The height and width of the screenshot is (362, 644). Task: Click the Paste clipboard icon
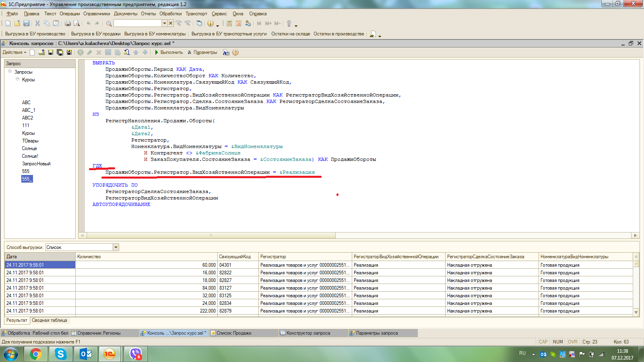point(56,23)
